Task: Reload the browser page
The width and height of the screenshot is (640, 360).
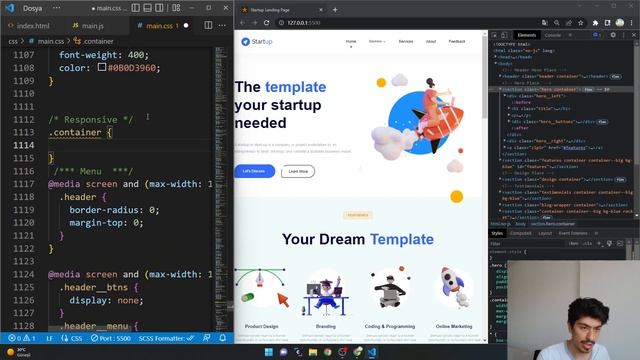Action: (x=267, y=22)
